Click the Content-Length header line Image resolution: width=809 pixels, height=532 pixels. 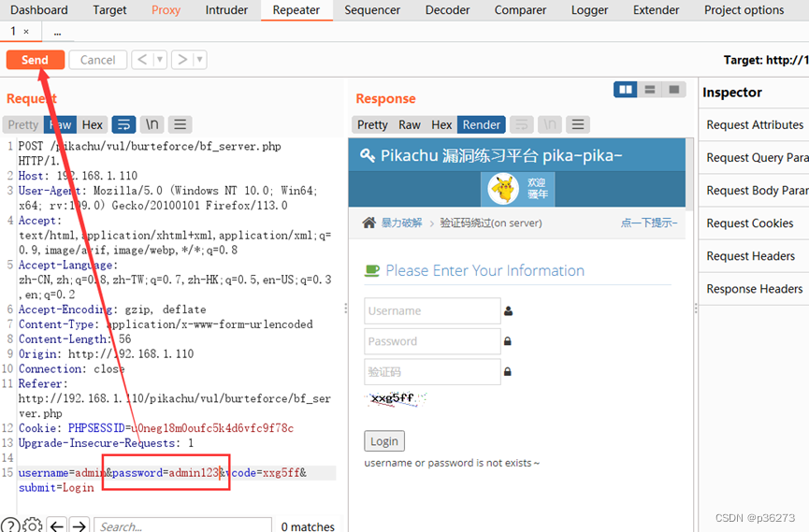75,339
